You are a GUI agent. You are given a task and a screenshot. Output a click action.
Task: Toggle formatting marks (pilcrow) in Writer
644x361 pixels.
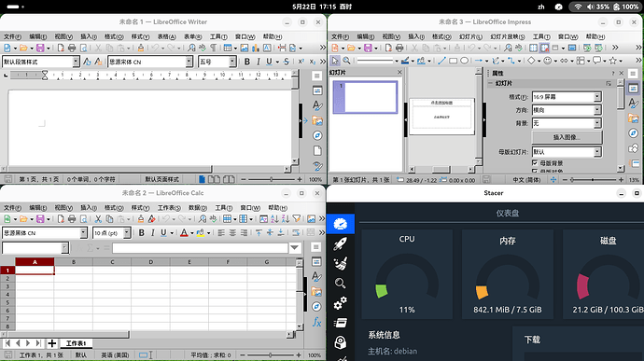pos(214,49)
